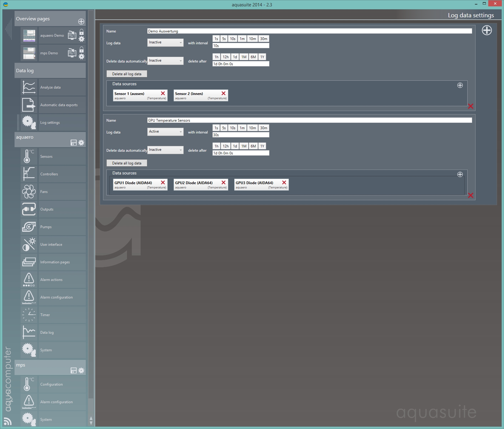Screen dimensions: 504x429
Task: Open Information pages
Action: [53, 262]
